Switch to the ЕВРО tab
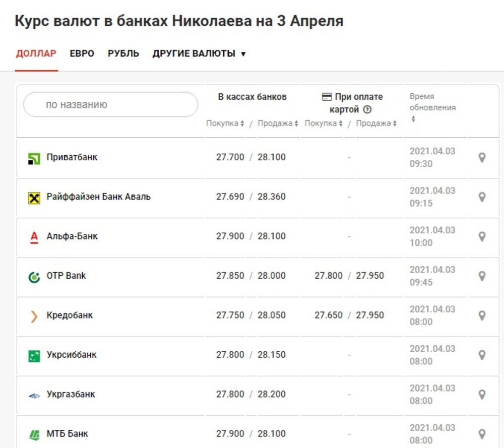This screenshot has width=504, height=448. (82, 54)
